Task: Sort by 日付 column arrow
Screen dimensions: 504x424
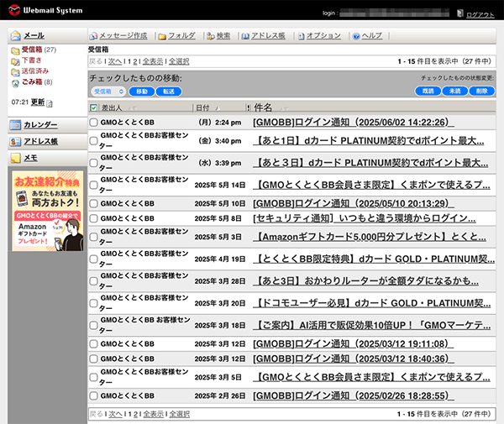Action: point(218,108)
